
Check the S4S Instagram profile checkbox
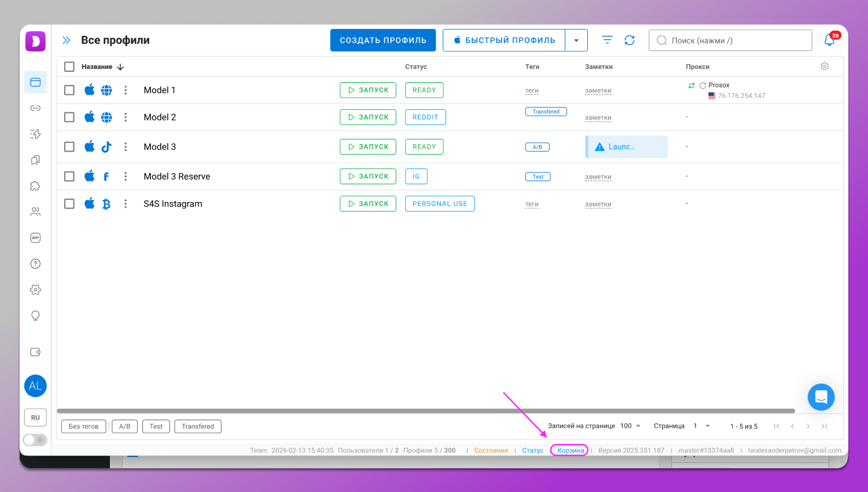[69, 204]
